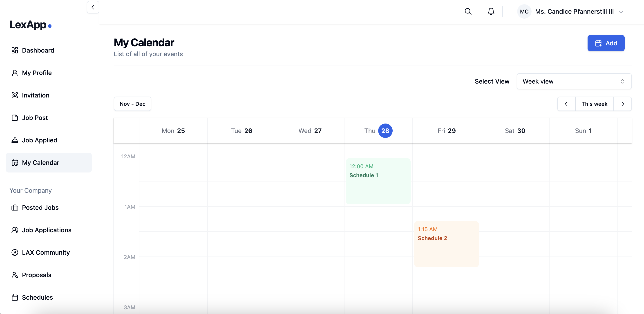This screenshot has height=314, width=644.
Task: Click the Add event button
Action: point(606,43)
